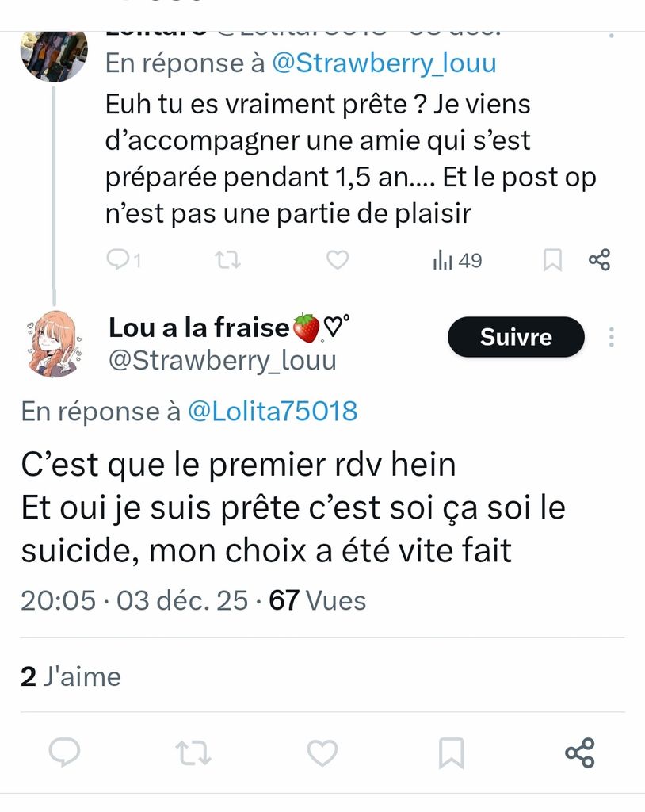Retweet Lou a la fraise's tweet
Screen dimensions: 645x812
tap(193, 753)
